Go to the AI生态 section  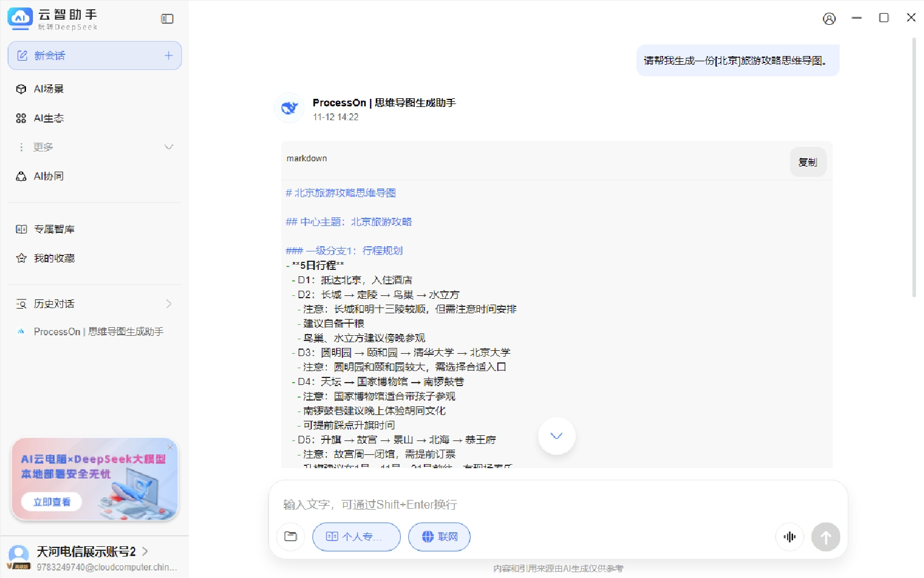(x=49, y=118)
